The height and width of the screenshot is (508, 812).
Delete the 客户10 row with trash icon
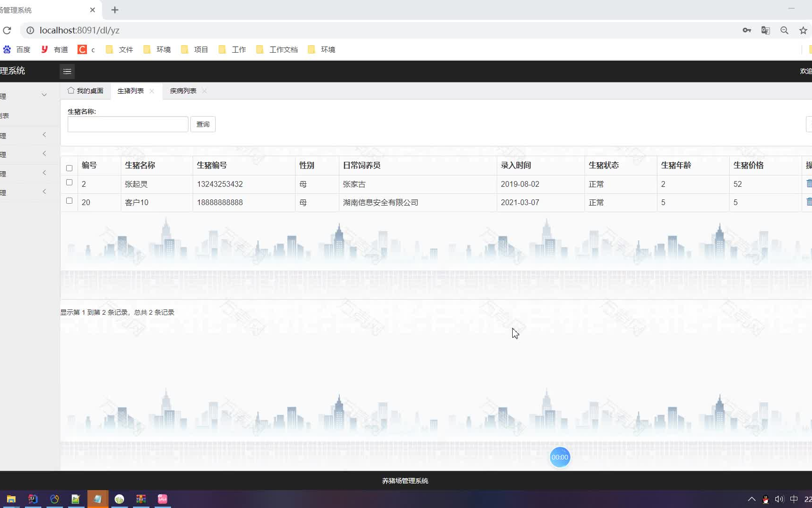click(809, 202)
